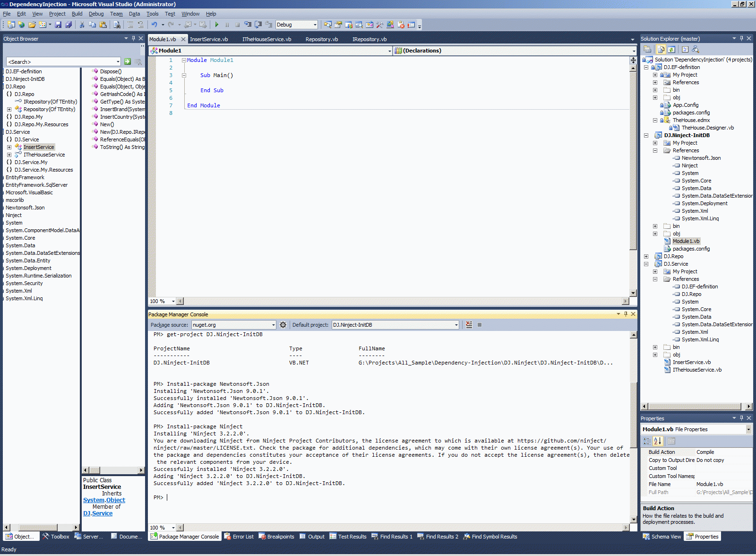
Task: Click the Save All toolbar icon
Action: pyautogui.click(x=69, y=25)
